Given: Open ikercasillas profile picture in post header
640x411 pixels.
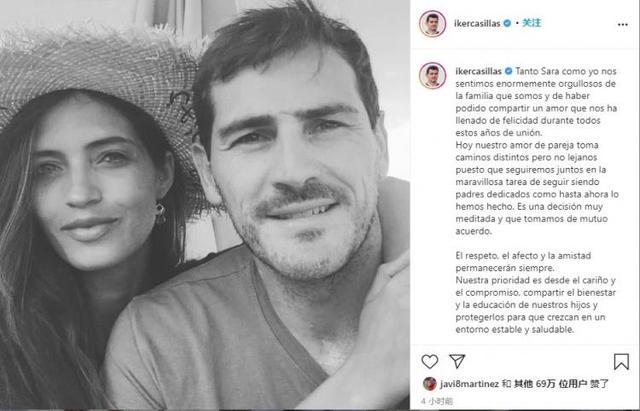Looking at the screenshot, I should tap(432, 24).
